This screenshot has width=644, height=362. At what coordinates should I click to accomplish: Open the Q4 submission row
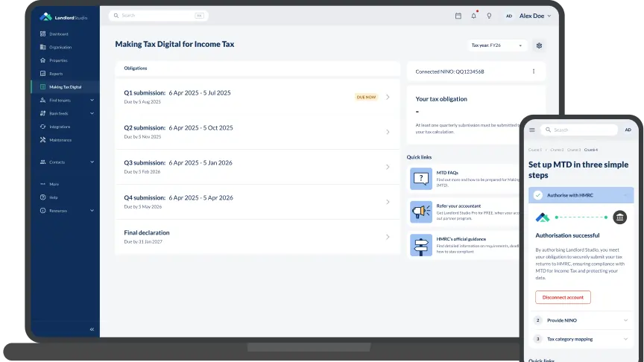click(x=257, y=202)
